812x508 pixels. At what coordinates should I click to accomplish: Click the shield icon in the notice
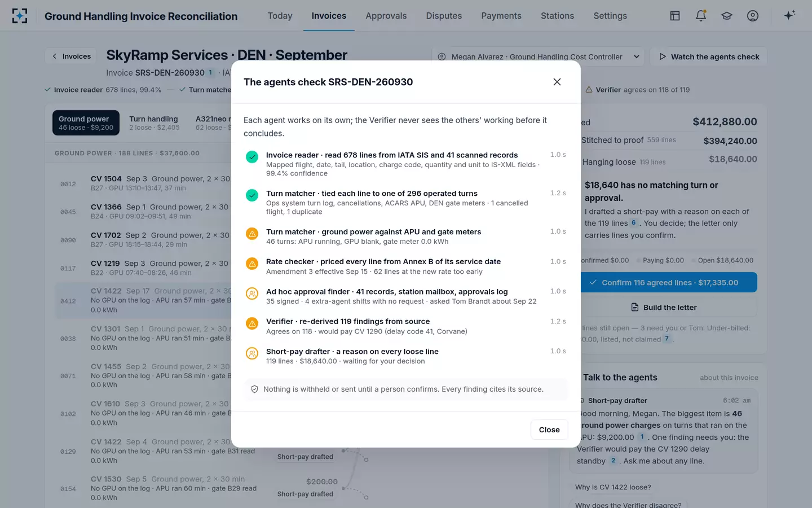[254, 389]
